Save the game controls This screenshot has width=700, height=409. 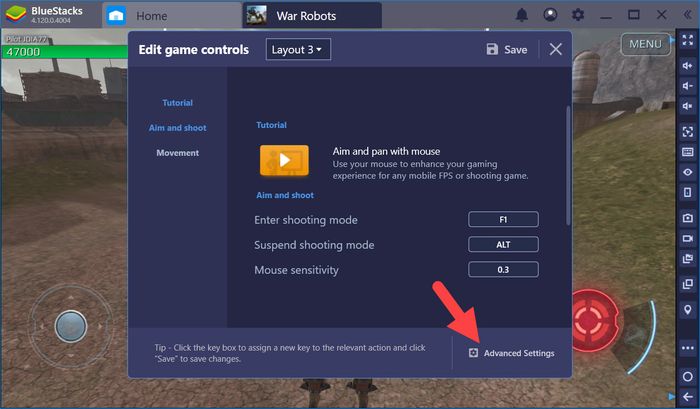click(x=507, y=49)
